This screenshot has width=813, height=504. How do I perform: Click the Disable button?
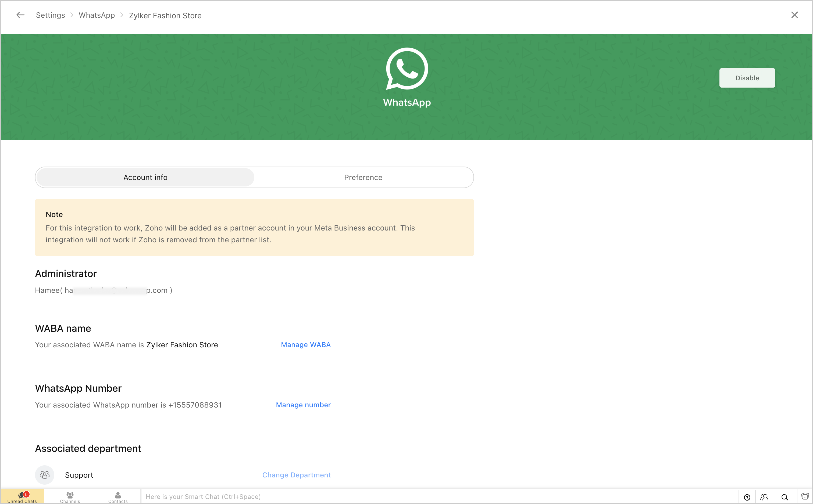[x=747, y=78]
